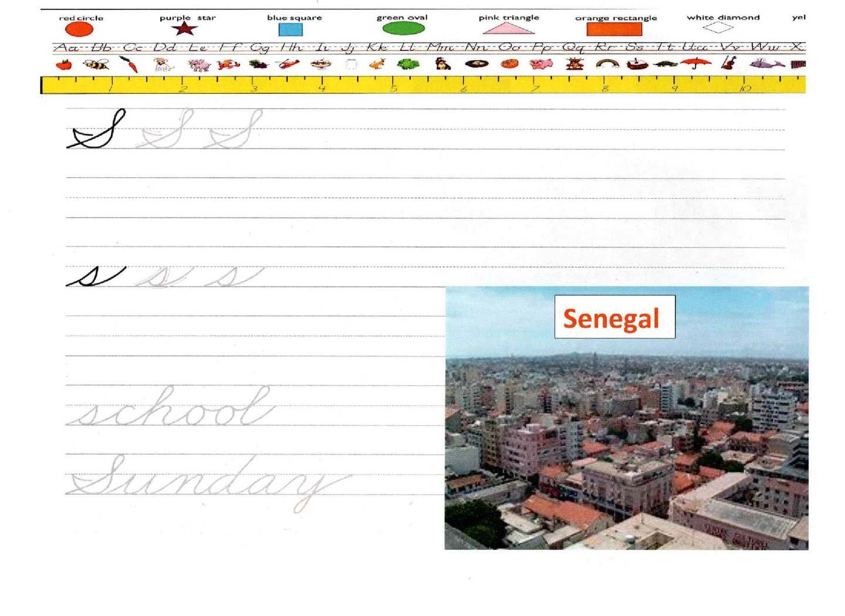The height and width of the screenshot is (616, 845).
Task: Click the blue square shape
Action: coord(290,29)
